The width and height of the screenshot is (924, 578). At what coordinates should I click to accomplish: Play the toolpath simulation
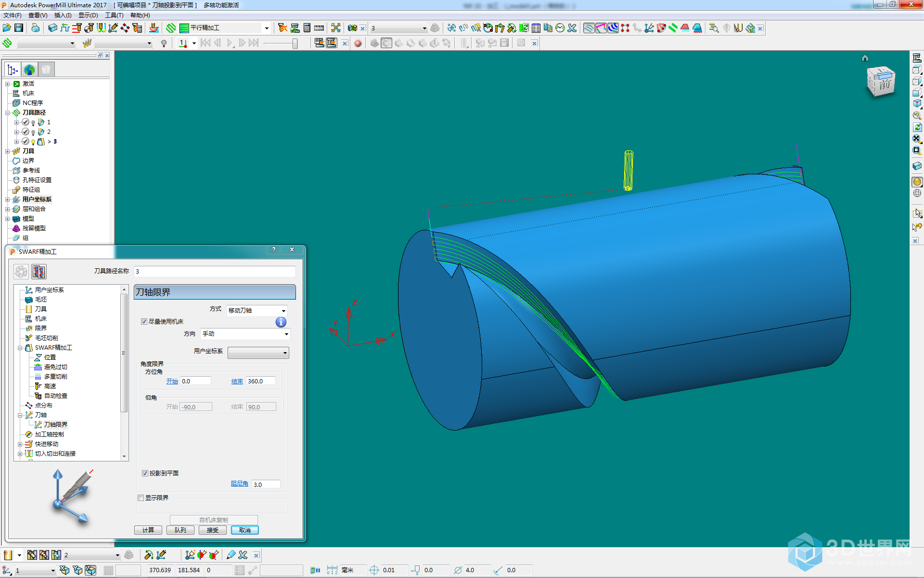tap(230, 43)
